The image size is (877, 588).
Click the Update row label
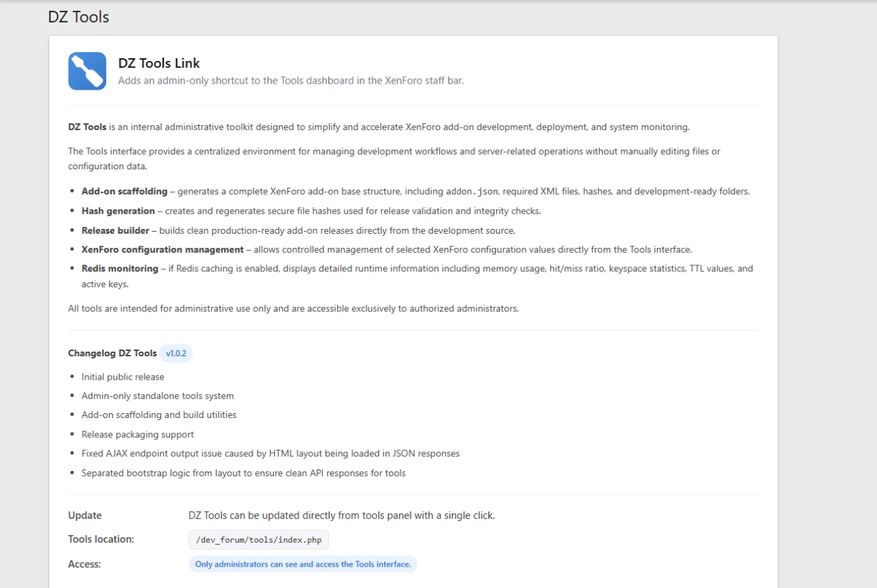(85, 515)
